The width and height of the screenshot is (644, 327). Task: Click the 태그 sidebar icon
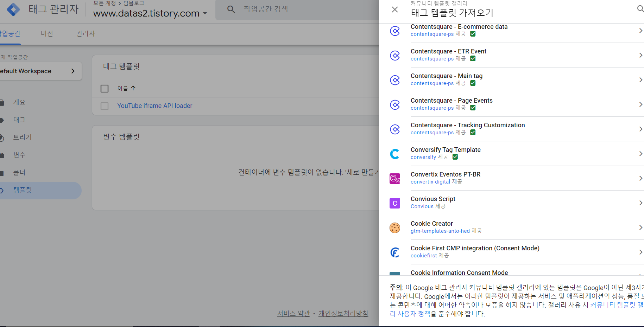(x=2, y=120)
